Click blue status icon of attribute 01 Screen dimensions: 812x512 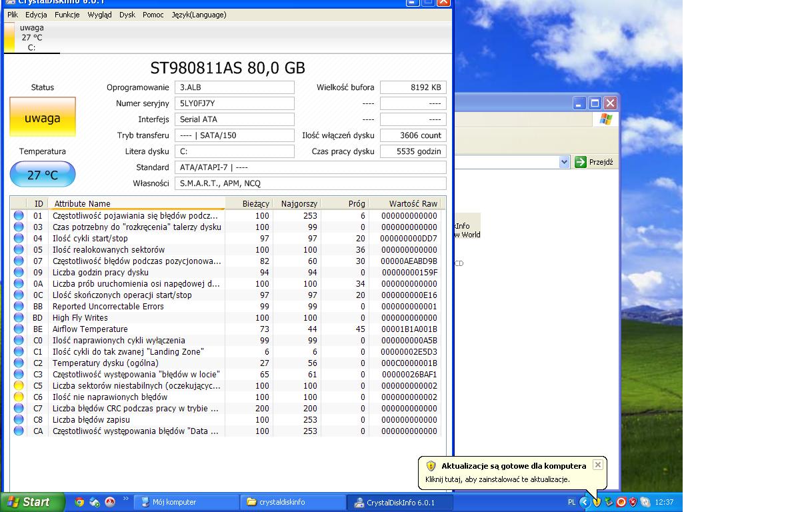pyautogui.click(x=19, y=215)
